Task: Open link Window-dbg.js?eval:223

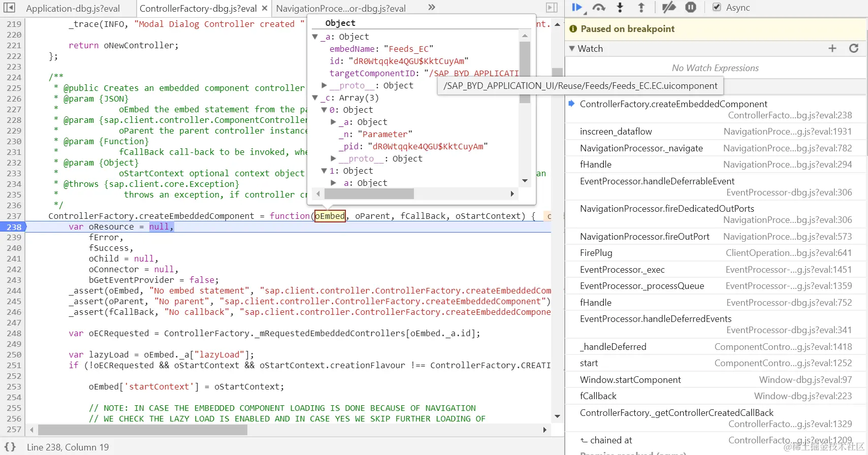Action: [802, 396]
